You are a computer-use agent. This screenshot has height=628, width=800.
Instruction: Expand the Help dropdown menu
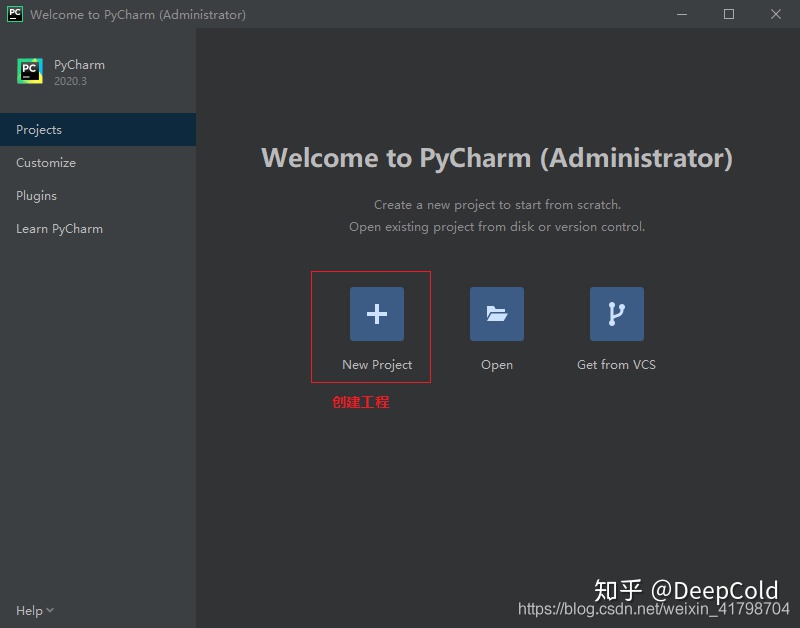35,611
